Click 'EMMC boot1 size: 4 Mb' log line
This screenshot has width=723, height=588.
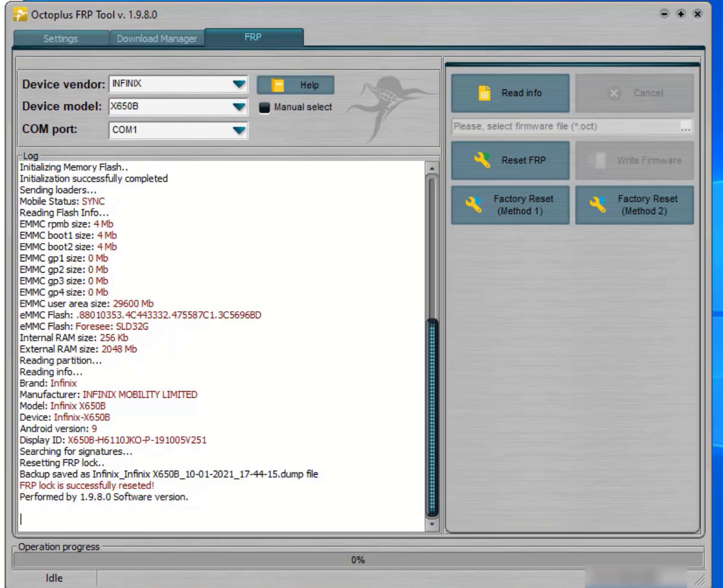(68, 235)
